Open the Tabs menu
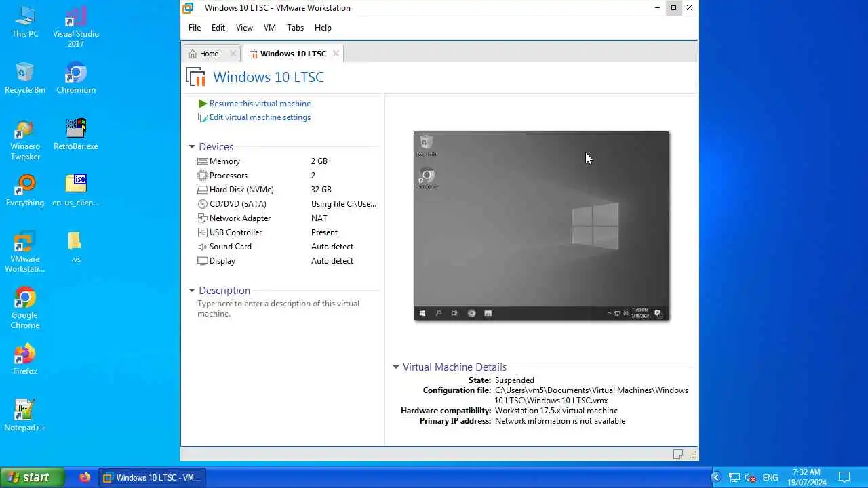868x488 pixels. pos(295,28)
